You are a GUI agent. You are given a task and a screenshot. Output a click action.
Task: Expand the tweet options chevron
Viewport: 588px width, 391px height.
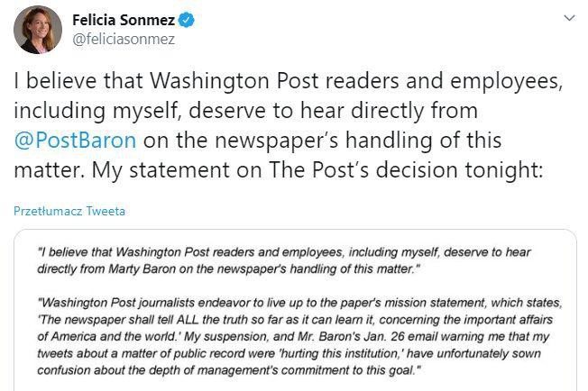click(569, 18)
